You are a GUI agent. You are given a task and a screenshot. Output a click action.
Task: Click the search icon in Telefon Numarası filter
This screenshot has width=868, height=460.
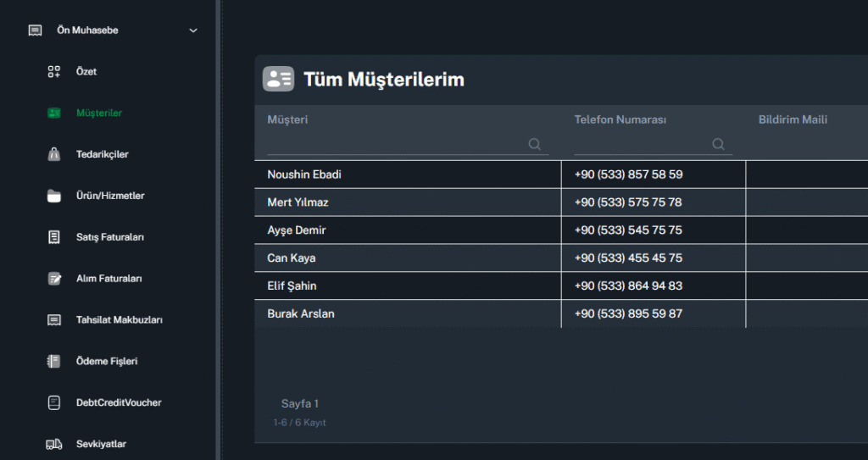pyautogui.click(x=719, y=144)
